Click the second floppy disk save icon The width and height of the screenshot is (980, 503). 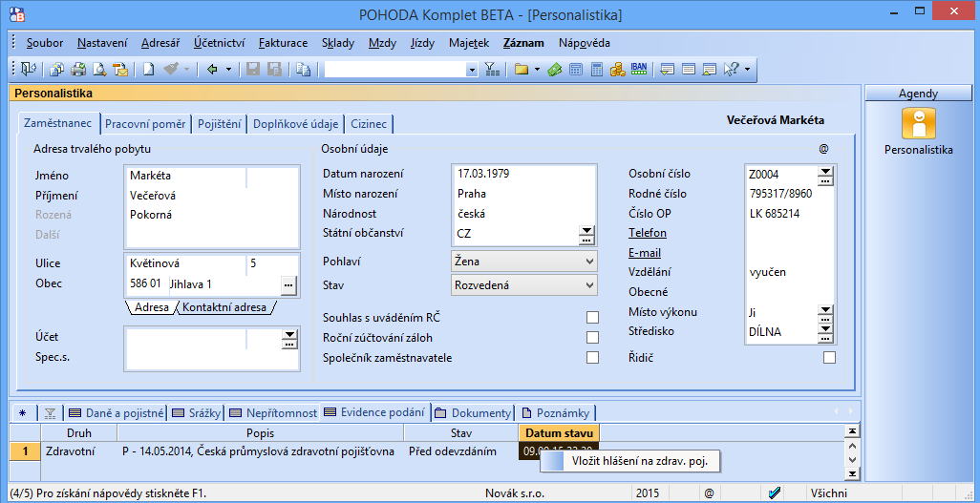274,70
